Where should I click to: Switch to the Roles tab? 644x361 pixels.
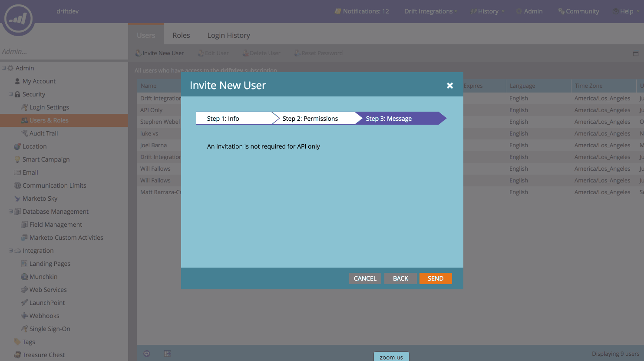coord(181,35)
